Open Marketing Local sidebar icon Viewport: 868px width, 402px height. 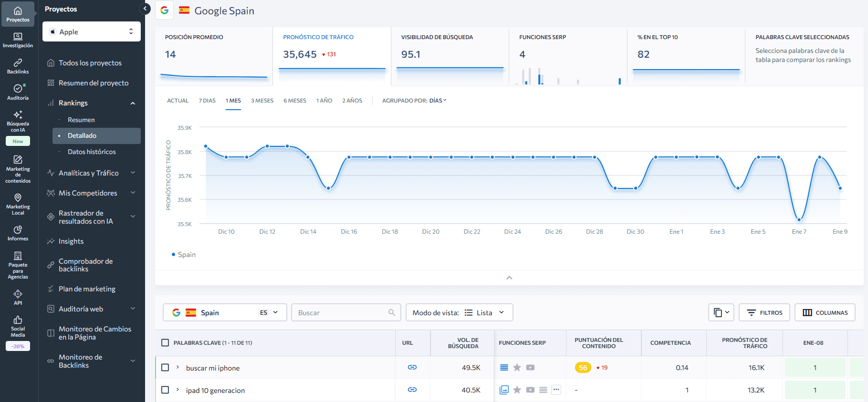(x=18, y=204)
